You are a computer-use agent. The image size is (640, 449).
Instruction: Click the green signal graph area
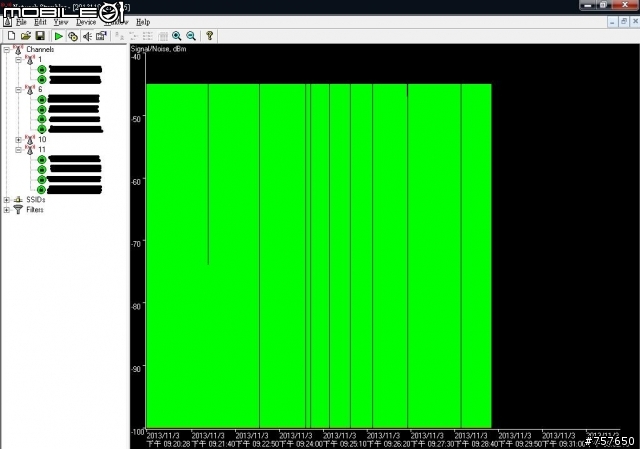tap(319, 256)
